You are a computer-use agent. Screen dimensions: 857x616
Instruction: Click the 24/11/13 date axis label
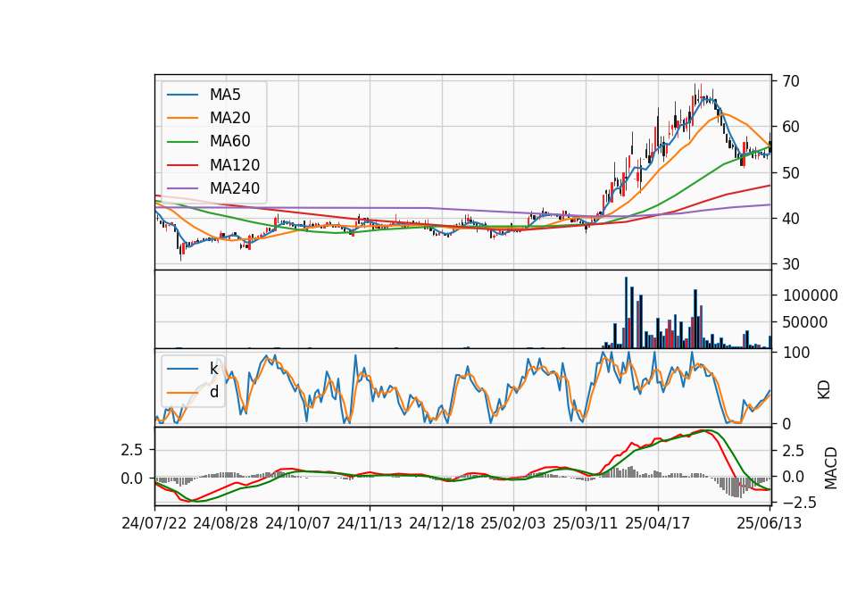(370, 523)
